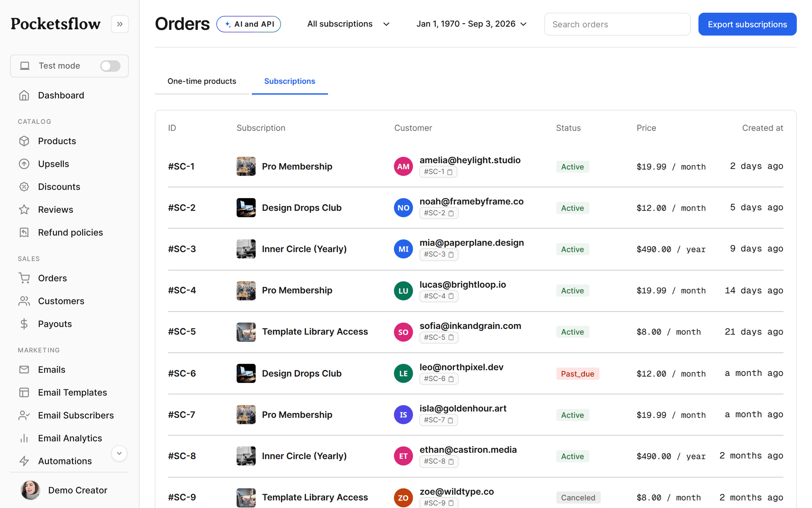Click the MI avatar for mia@paperplane.design

[403, 249]
